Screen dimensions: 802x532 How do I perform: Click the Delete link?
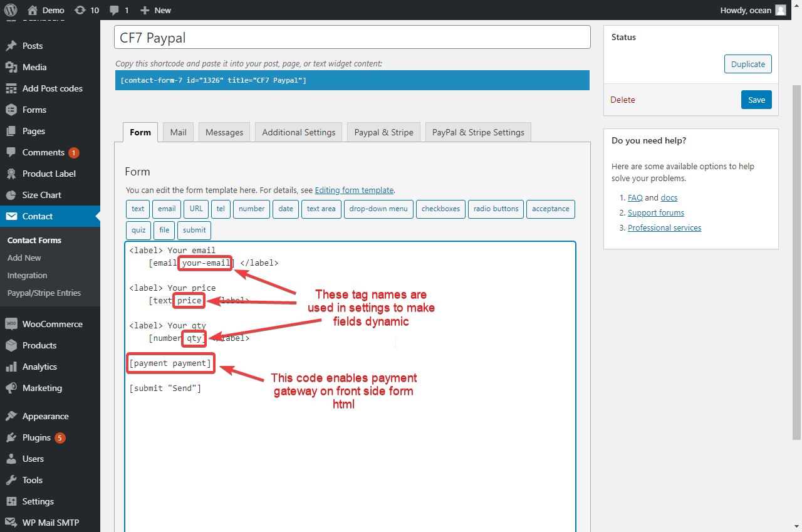click(x=623, y=100)
